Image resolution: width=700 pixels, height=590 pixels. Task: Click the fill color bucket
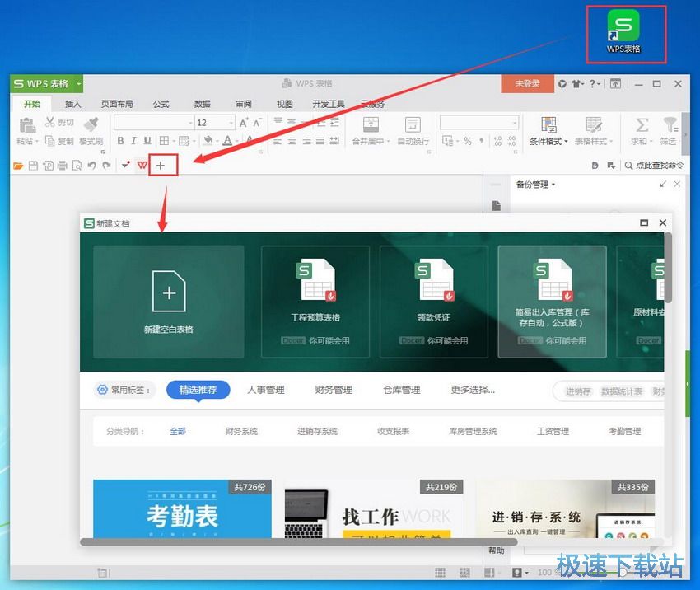[208, 141]
